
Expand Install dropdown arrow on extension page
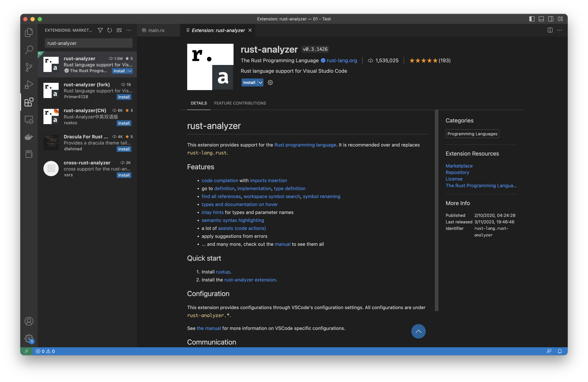tap(260, 82)
